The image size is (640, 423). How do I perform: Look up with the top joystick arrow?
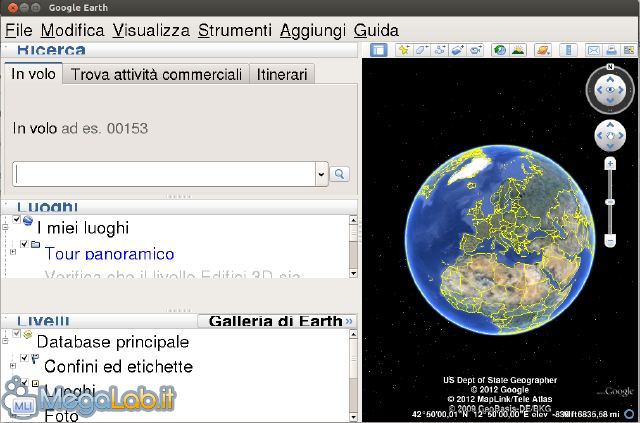610,79
